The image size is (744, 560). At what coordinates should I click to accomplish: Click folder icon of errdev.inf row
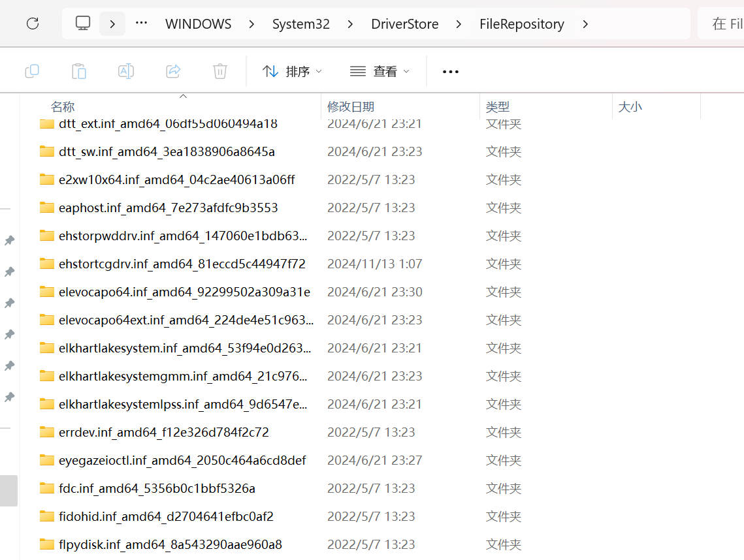[x=46, y=431]
